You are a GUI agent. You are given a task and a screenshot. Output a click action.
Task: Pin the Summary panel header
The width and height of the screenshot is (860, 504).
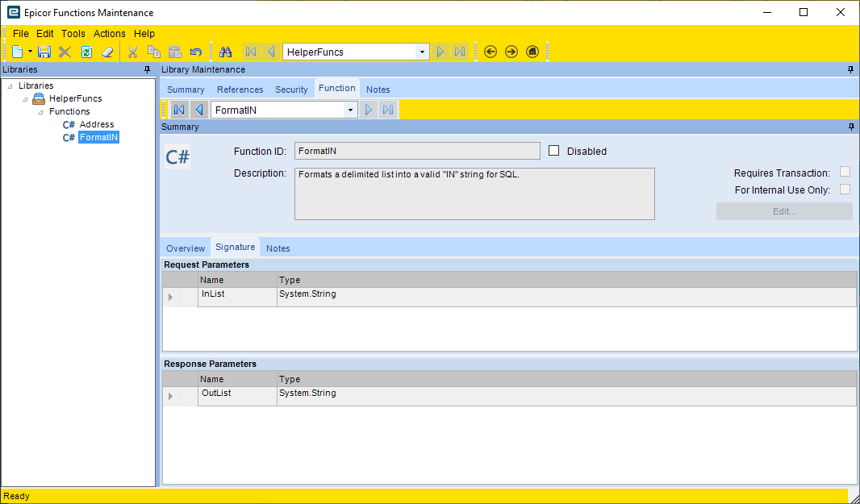pos(851,127)
